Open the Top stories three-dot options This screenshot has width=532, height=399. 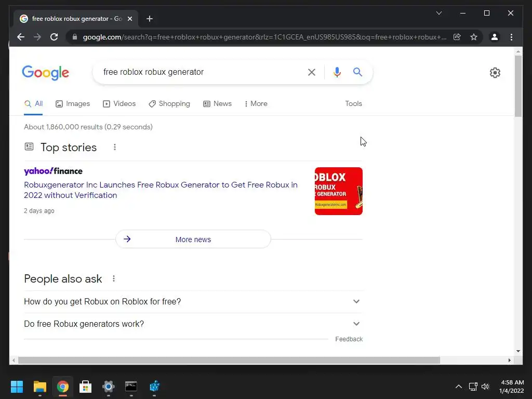point(115,147)
